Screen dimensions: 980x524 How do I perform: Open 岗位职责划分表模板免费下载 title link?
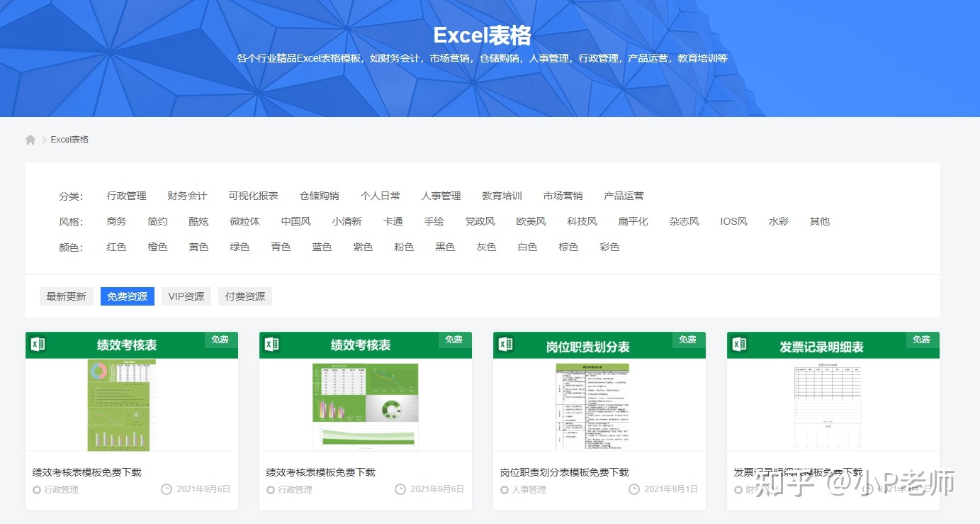565,472
